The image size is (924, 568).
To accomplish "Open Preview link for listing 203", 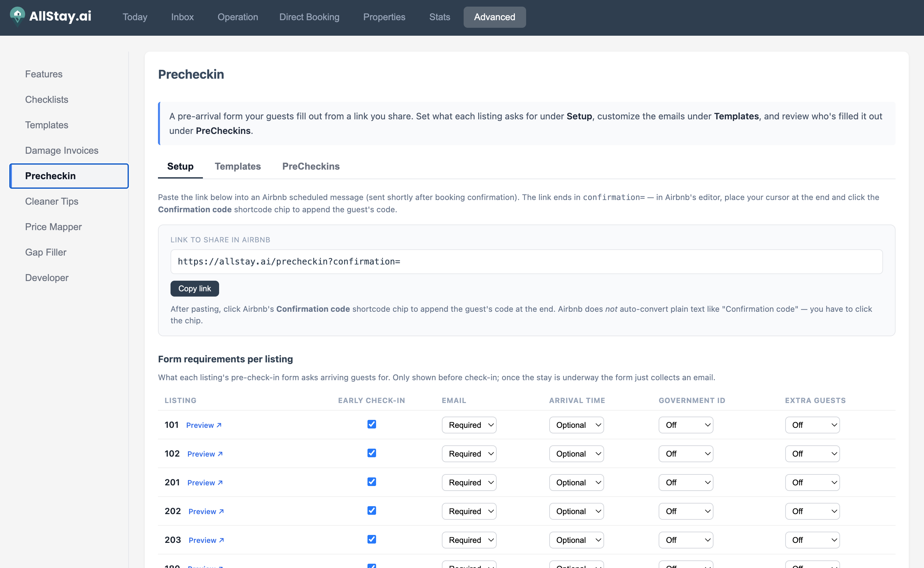I will tap(206, 540).
